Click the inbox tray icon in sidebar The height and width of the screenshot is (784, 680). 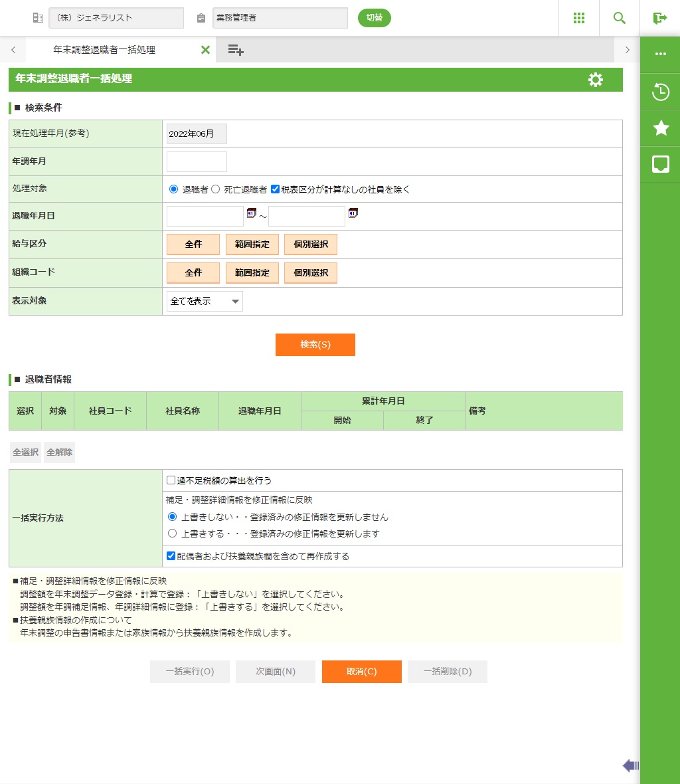coord(660,164)
